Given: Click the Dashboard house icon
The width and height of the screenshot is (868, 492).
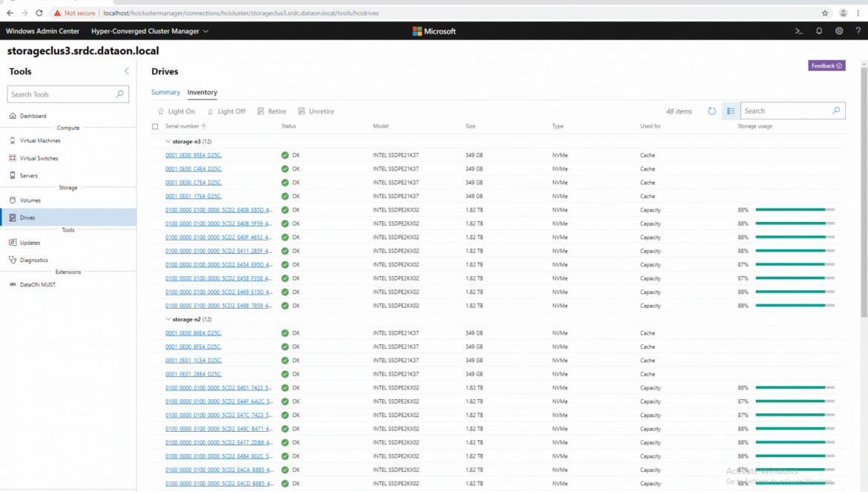Looking at the screenshot, I should point(13,116).
